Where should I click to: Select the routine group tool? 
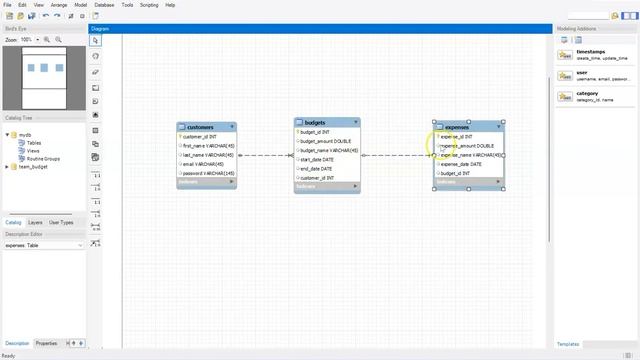(96, 158)
